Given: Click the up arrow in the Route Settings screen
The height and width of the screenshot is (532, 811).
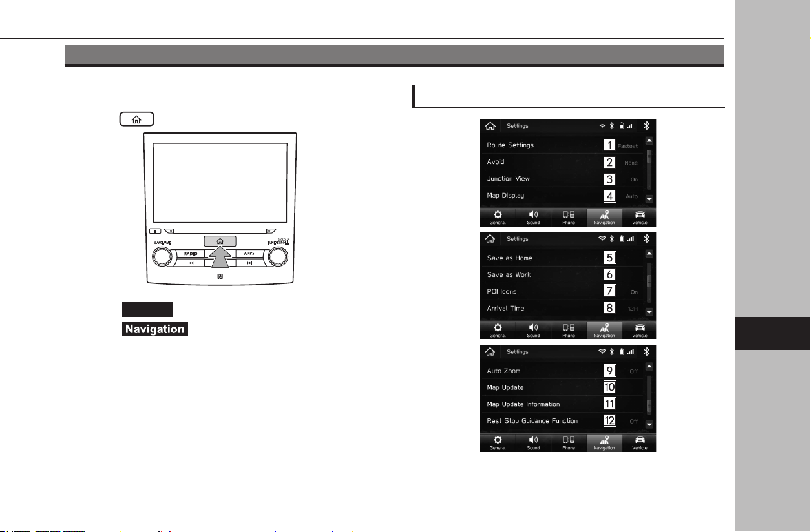Looking at the screenshot, I should (x=650, y=140).
